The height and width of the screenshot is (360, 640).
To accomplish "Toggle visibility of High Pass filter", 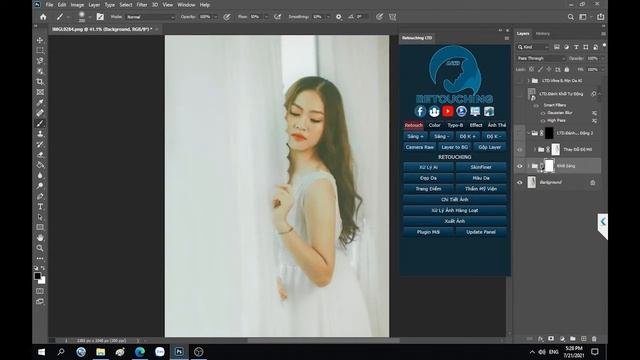I will coord(543,121).
